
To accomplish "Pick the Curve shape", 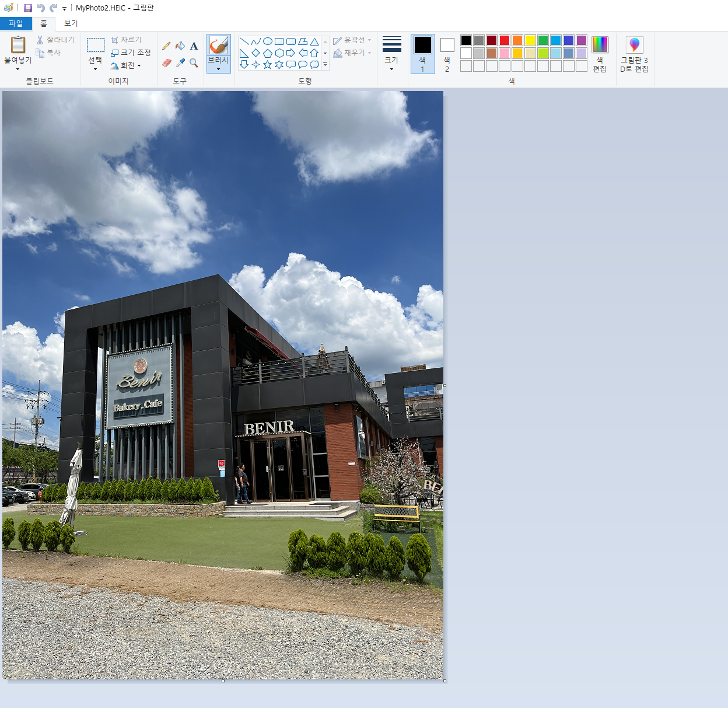I will coord(256,41).
